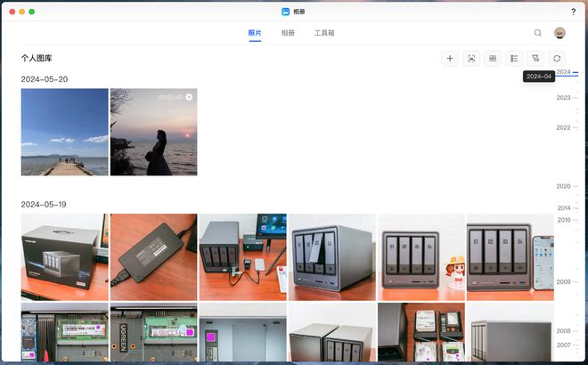
Task: Click the album app icon in title bar
Action: click(285, 12)
